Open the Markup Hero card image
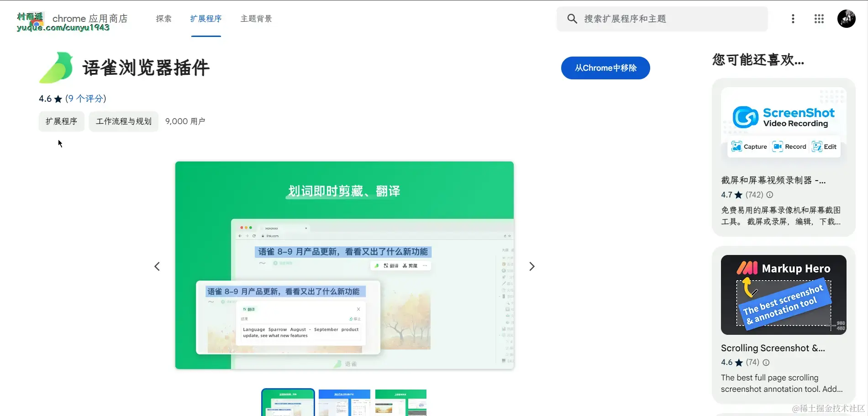This screenshot has height=416, width=868. [784, 295]
